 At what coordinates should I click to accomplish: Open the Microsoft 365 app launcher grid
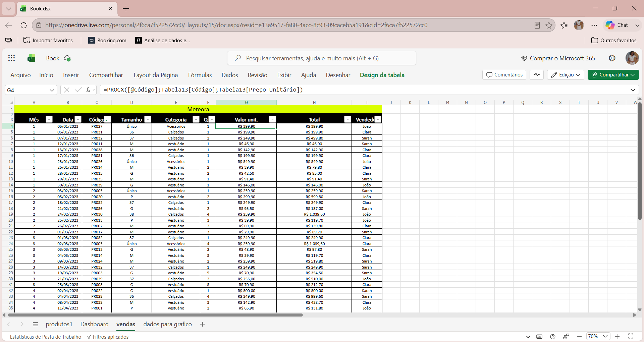click(11, 58)
